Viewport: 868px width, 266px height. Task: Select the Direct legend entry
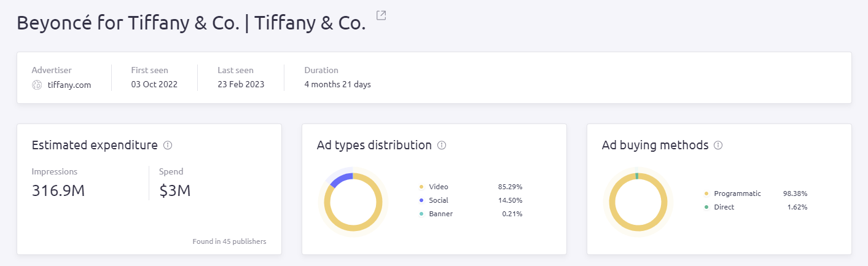pos(724,207)
